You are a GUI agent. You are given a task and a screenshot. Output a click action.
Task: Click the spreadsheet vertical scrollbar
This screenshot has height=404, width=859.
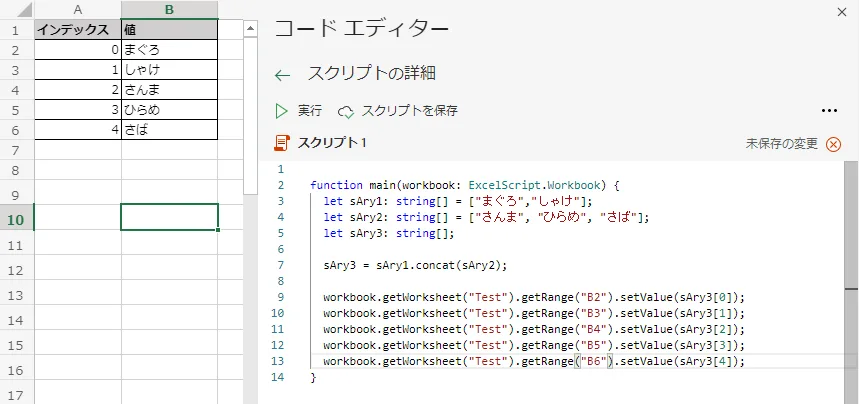[x=251, y=200]
